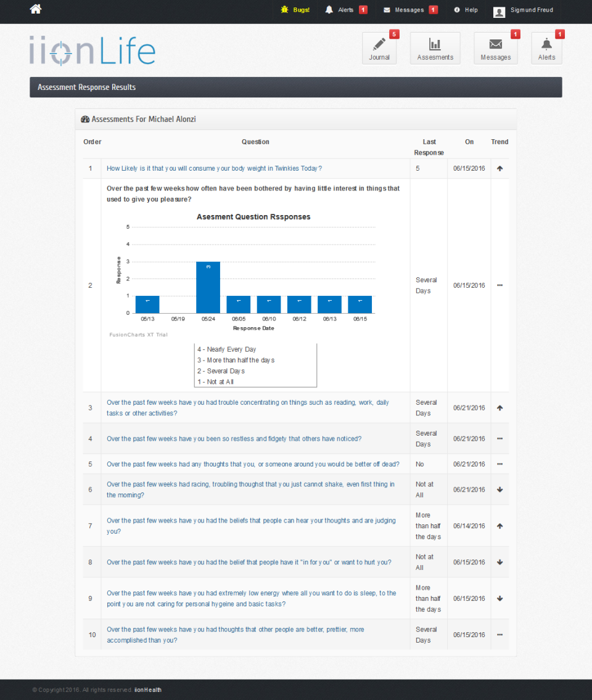Open Help from top bar
This screenshot has width=592, height=700.
(x=466, y=10)
